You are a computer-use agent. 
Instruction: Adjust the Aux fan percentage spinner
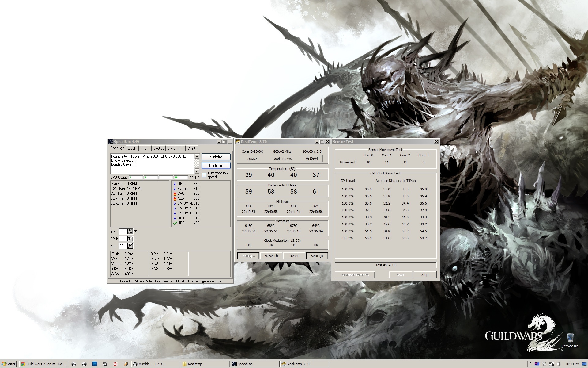130,246
